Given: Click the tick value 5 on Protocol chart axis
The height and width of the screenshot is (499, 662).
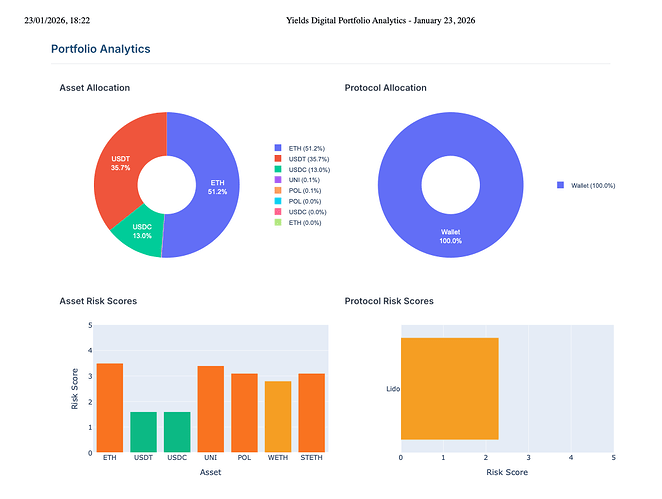Looking at the screenshot, I should (x=613, y=458).
